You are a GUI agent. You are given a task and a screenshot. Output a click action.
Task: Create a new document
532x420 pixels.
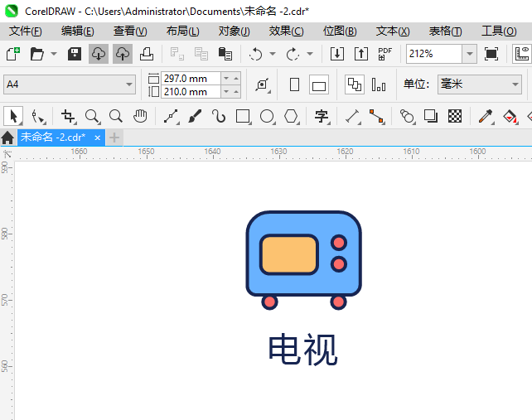click(13, 54)
